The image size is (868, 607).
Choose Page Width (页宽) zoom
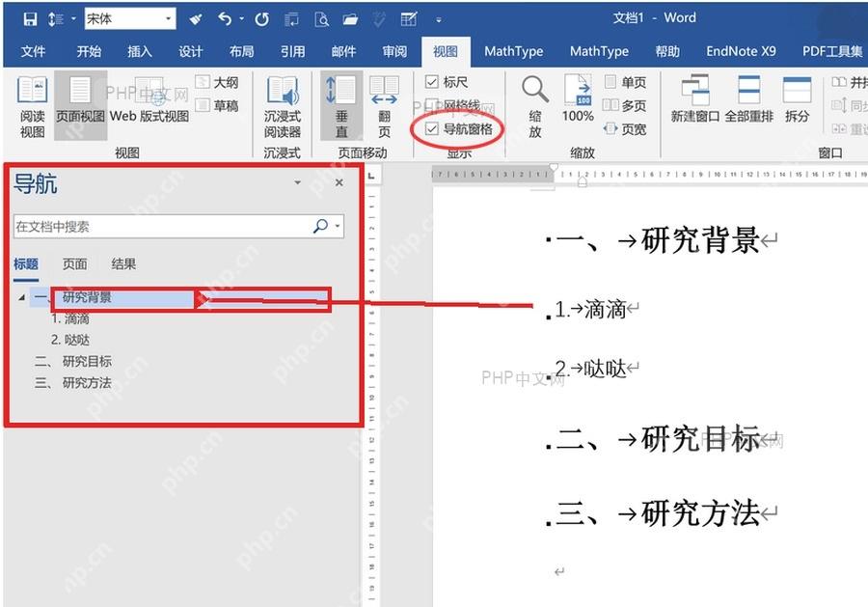coord(625,128)
